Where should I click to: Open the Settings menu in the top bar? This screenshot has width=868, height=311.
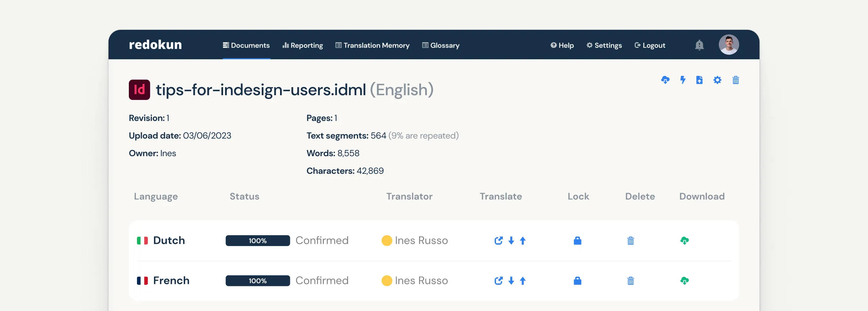click(x=604, y=45)
